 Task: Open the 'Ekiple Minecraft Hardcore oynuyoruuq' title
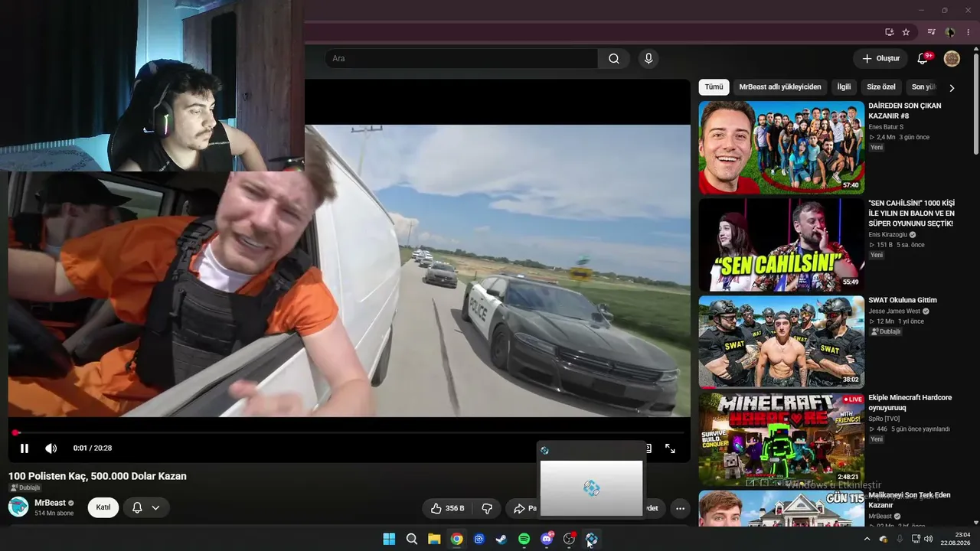pos(910,403)
